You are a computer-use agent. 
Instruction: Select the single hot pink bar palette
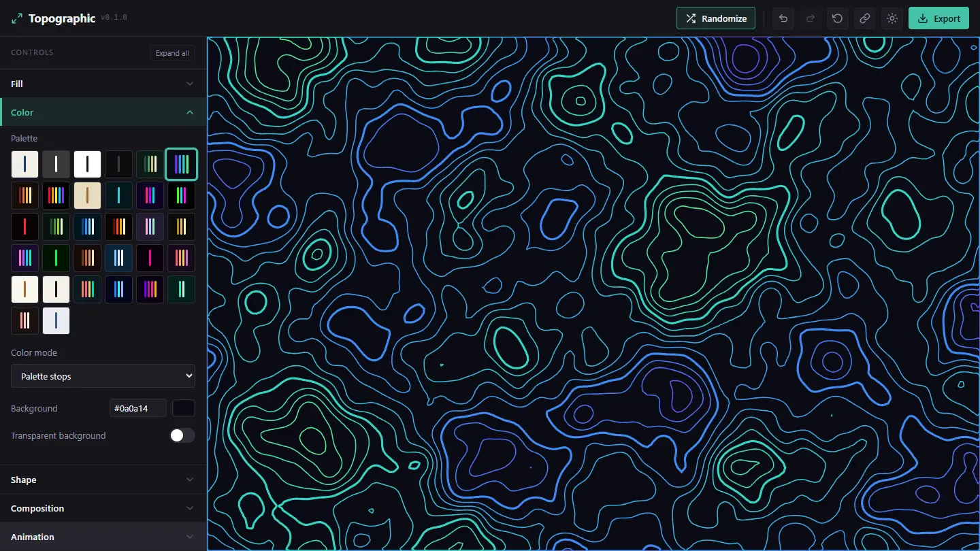point(150,258)
